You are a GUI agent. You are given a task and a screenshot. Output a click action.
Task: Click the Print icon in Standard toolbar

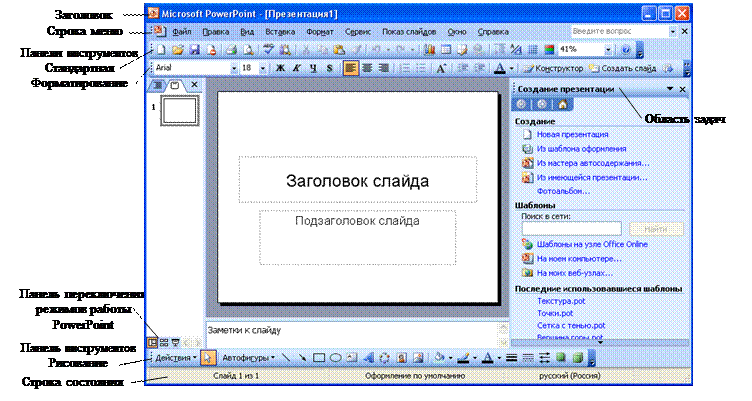pyautogui.click(x=232, y=49)
